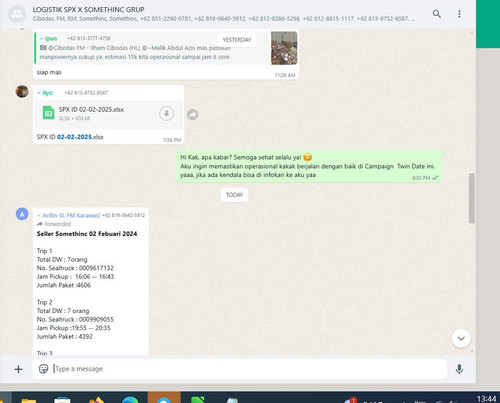The height and width of the screenshot is (403, 500).
Task: Open the group avatar in the header
Action: point(16,14)
